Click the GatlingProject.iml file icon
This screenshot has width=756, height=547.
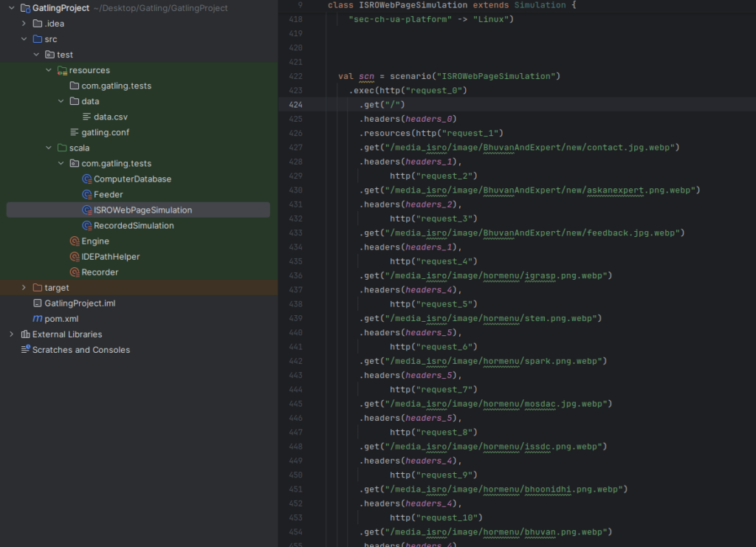pos(38,303)
